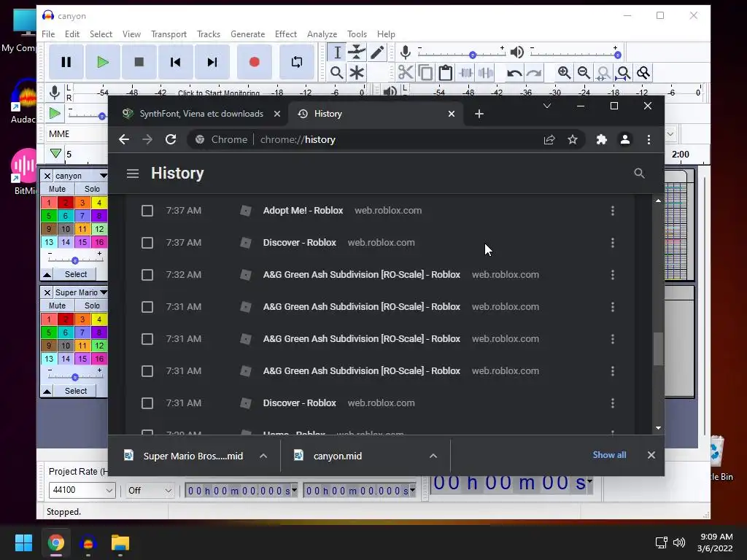This screenshot has width=747, height=560.
Task: Click the Cut scissors icon
Action: [406, 73]
